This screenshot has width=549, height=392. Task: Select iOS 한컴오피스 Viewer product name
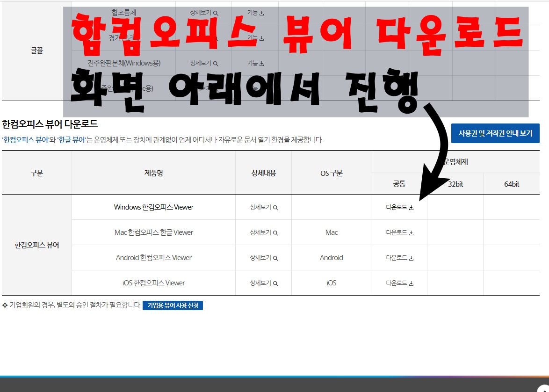tap(154, 283)
